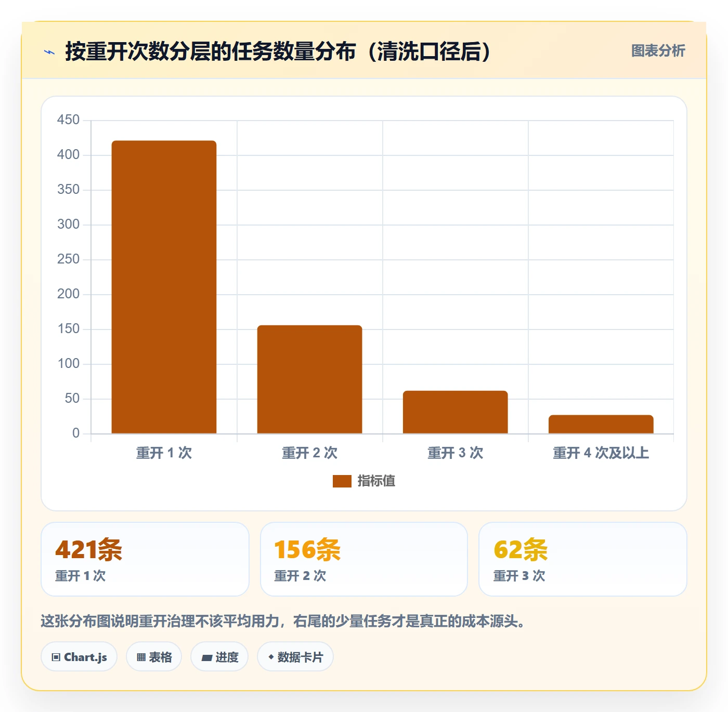Image resolution: width=728 pixels, height=712 pixels.
Task: Click the progress icon in 进度 tag
Action: click(206, 658)
